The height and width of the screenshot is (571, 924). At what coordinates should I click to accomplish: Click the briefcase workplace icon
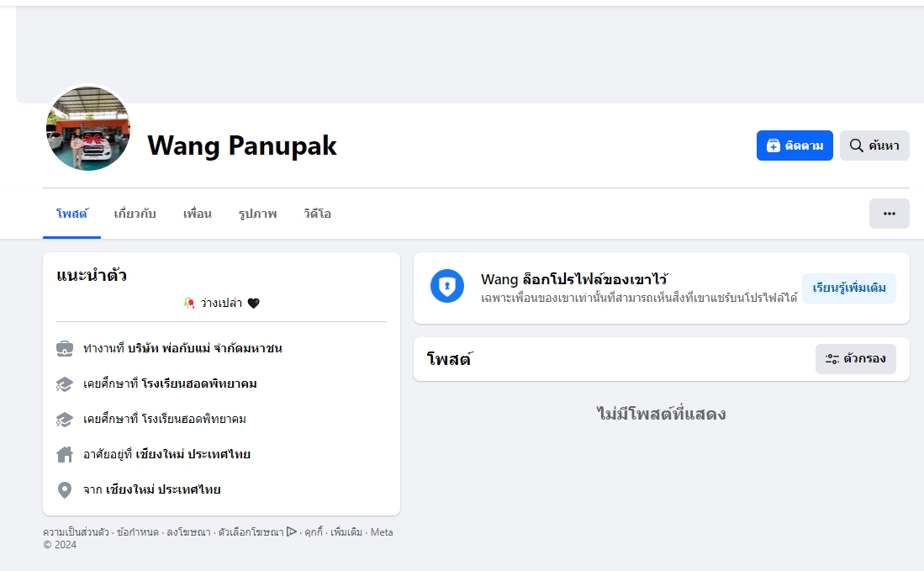[65, 348]
